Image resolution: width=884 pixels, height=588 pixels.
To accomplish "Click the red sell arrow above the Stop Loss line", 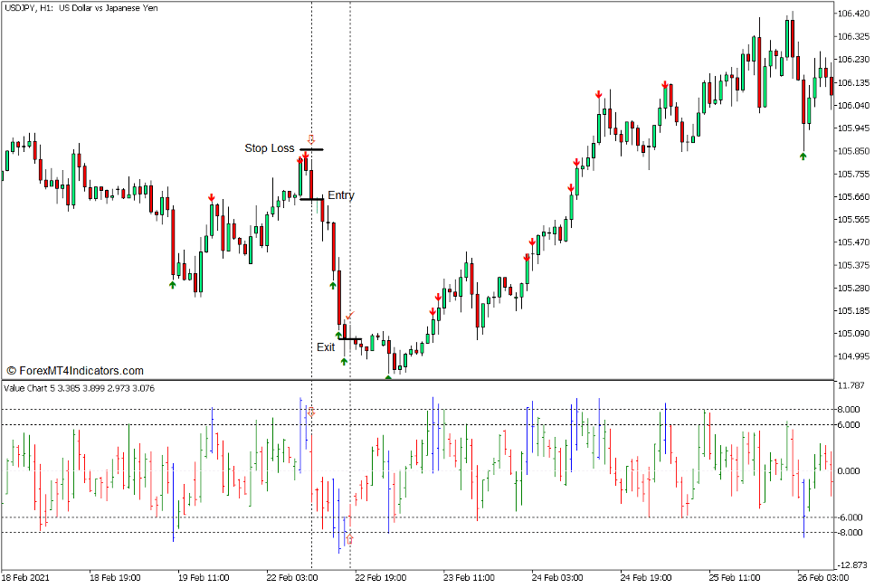I will [306, 156].
